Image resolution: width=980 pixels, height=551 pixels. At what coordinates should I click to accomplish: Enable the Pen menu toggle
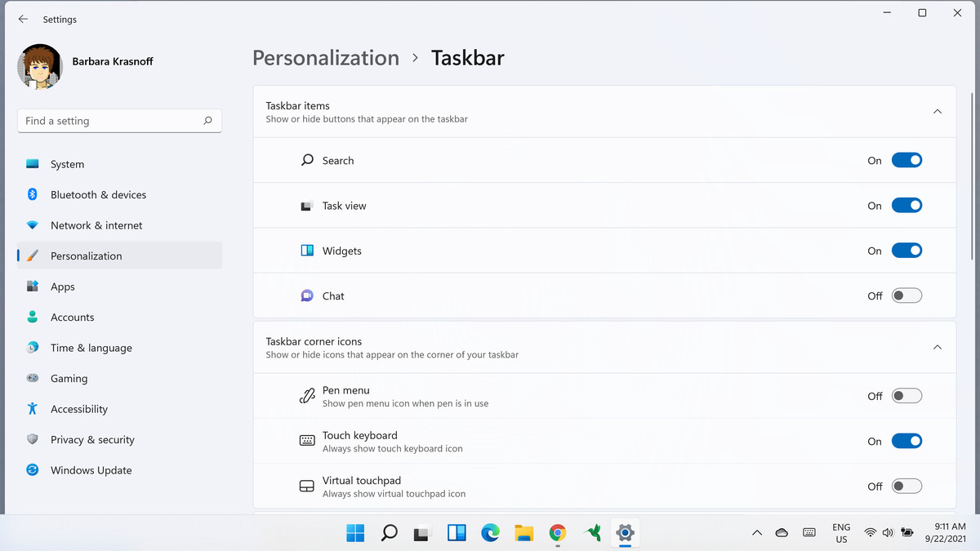[906, 396]
